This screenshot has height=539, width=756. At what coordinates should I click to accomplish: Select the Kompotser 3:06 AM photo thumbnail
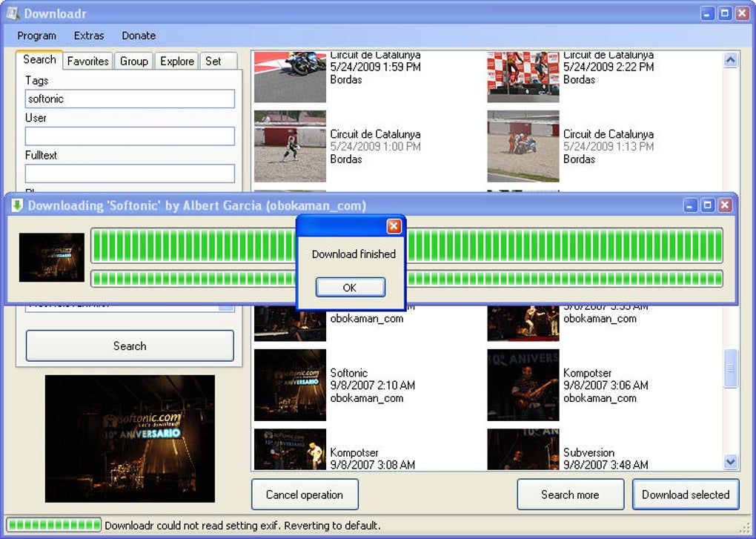[x=523, y=386]
